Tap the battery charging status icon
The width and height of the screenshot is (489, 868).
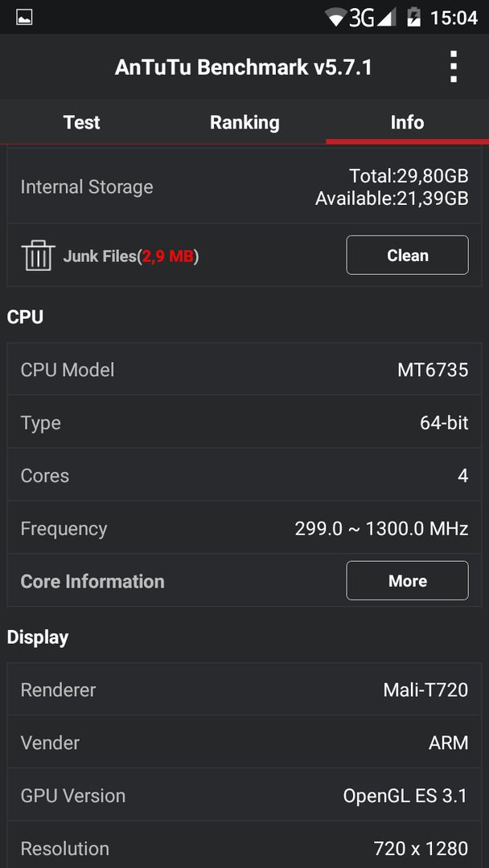pyautogui.click(x=413, y=18)
